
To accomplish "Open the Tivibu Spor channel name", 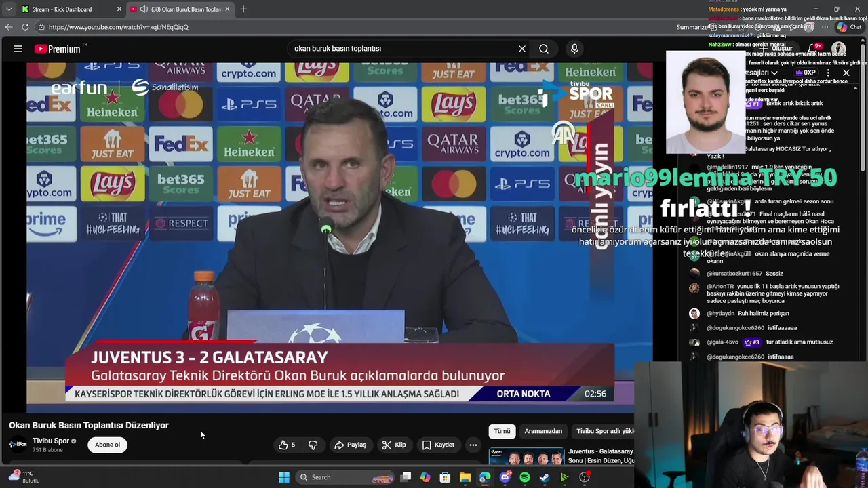I will pyautogui.click(x=51, y=441).
